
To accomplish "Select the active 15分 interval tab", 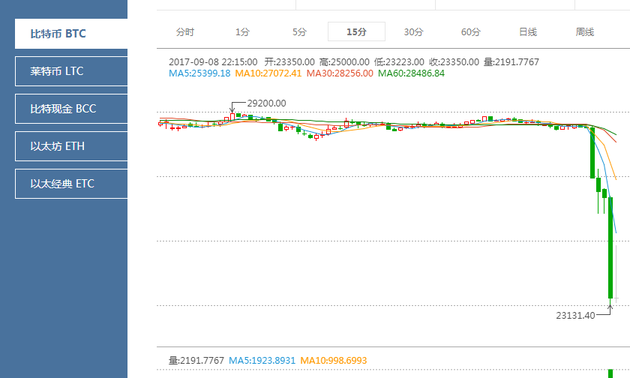I will click(356, 32).
